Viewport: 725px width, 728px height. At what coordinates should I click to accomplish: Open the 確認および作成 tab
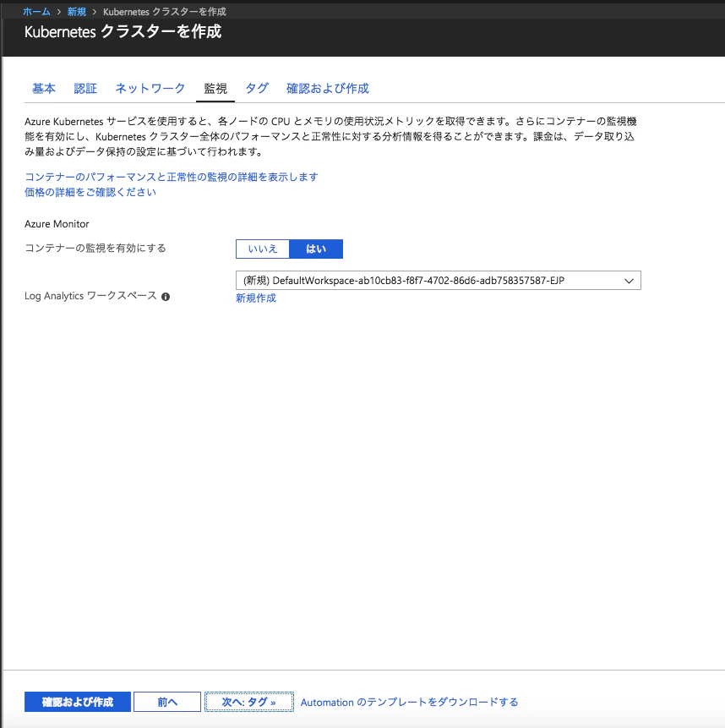click(x=328, y=88)
